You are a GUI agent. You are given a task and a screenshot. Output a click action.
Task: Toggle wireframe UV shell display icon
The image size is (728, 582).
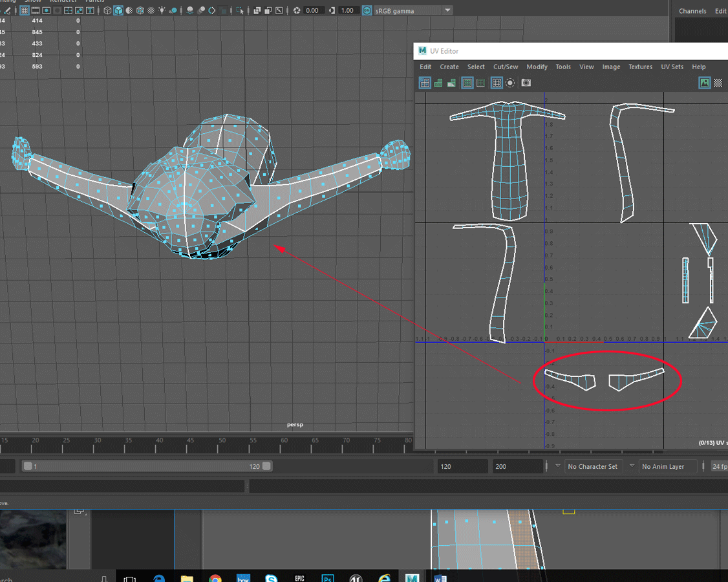425,83
